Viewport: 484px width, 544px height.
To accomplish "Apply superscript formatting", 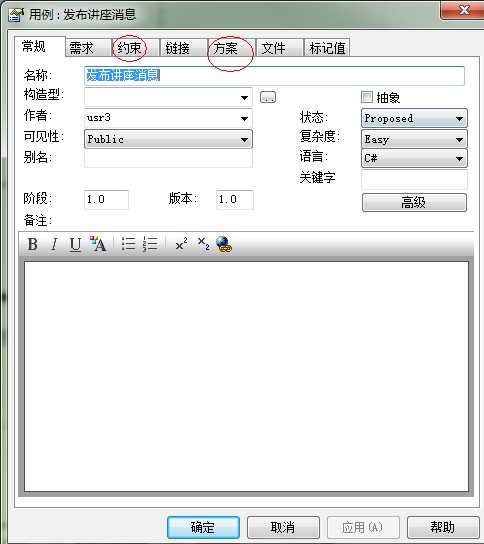I will (181, 244).
